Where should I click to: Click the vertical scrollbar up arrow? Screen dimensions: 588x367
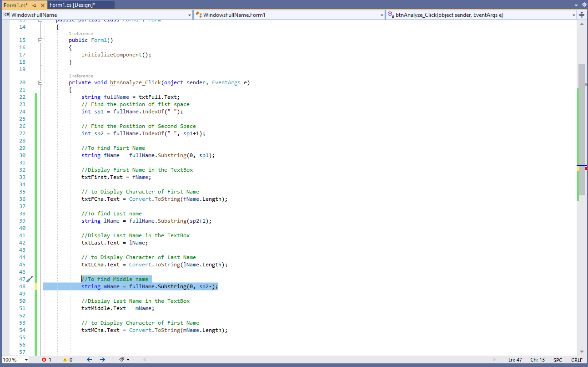click(582, 23)
